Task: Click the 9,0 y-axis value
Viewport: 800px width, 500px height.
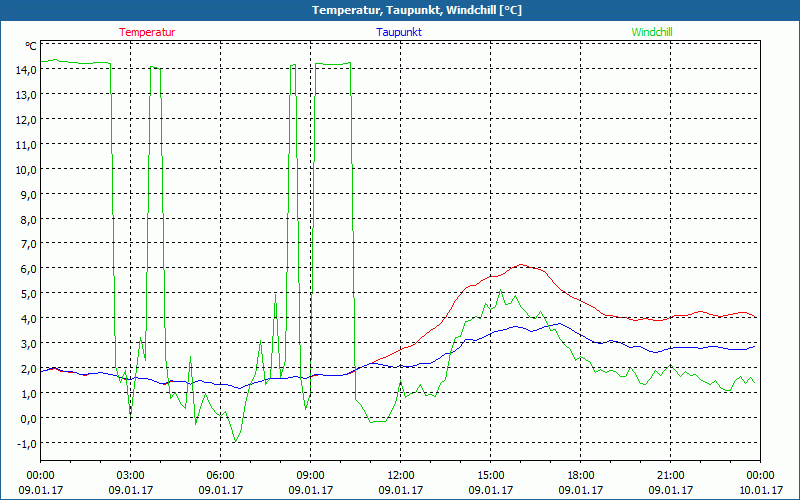Action: tap(29, 194)
